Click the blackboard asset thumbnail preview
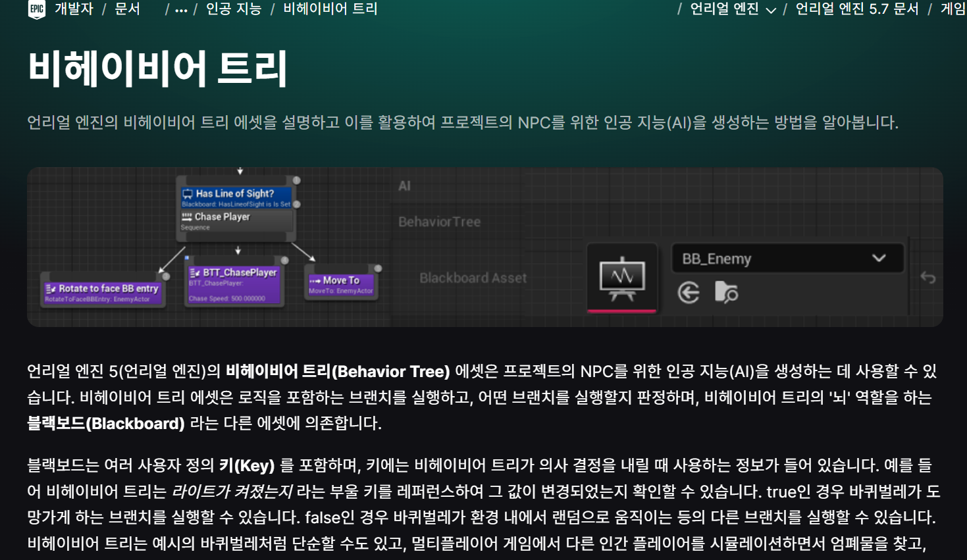The width and height of the screenshot is (967, 560). 621,277
